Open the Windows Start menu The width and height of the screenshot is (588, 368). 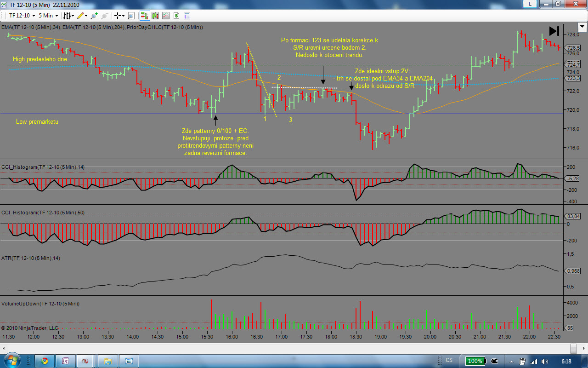11,361
